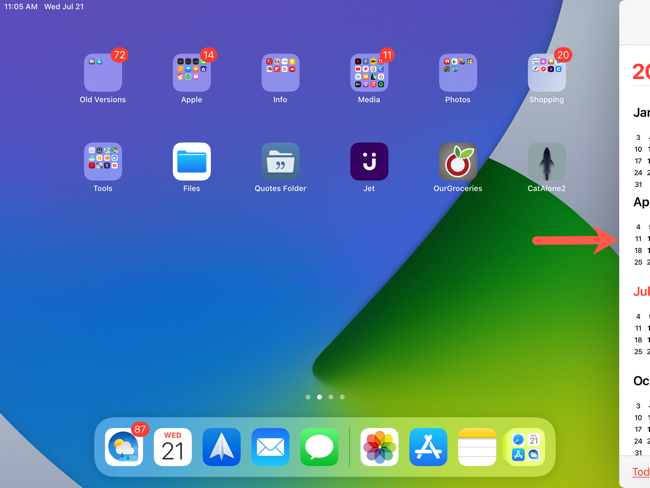Tap the Today link in Calendar slide-over
The height and width of the screenshot is (488, 650).
pyautogui.click(x=640, y=472)
